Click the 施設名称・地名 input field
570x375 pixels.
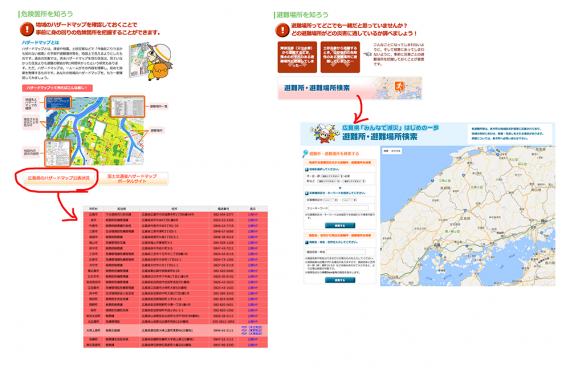click(346, 252)
